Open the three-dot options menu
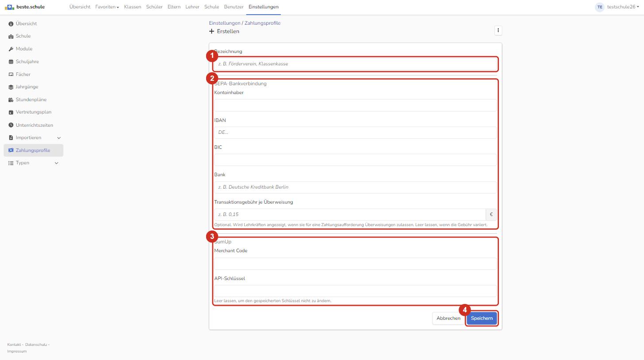 (498, 30)
